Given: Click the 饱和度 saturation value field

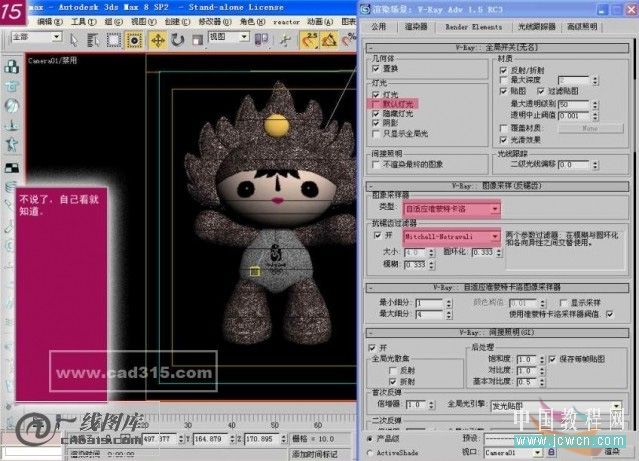Looking at the screenshot, I should [527, 359].
